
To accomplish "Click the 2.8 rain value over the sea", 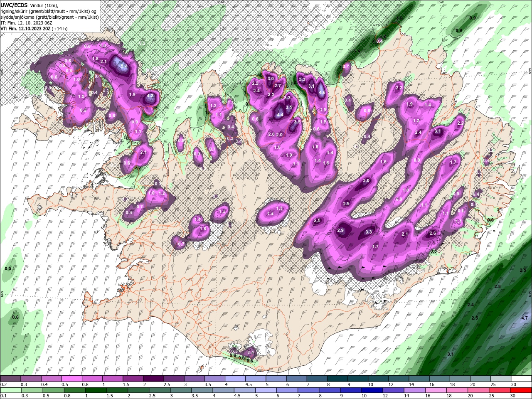I will (498, 287).
